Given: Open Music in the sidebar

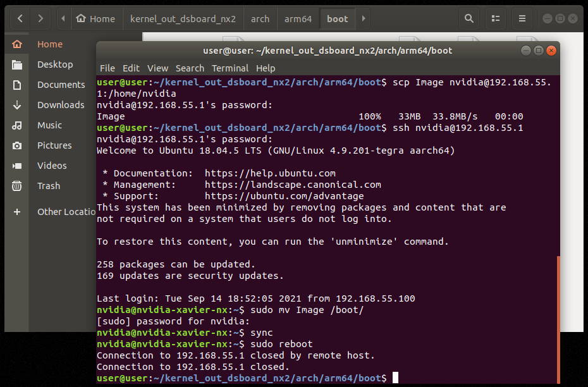Looking at the screenshot, I should coord(49,125).
